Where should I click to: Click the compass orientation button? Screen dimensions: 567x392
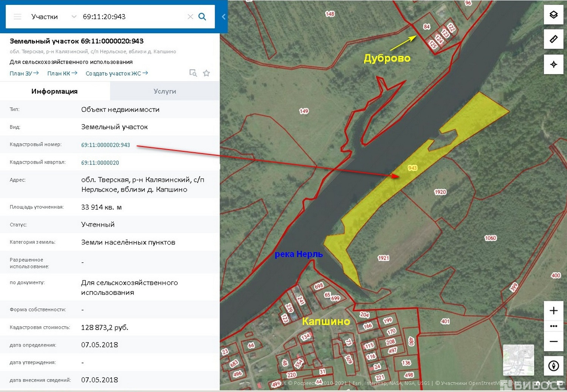[x=554, y=366]
